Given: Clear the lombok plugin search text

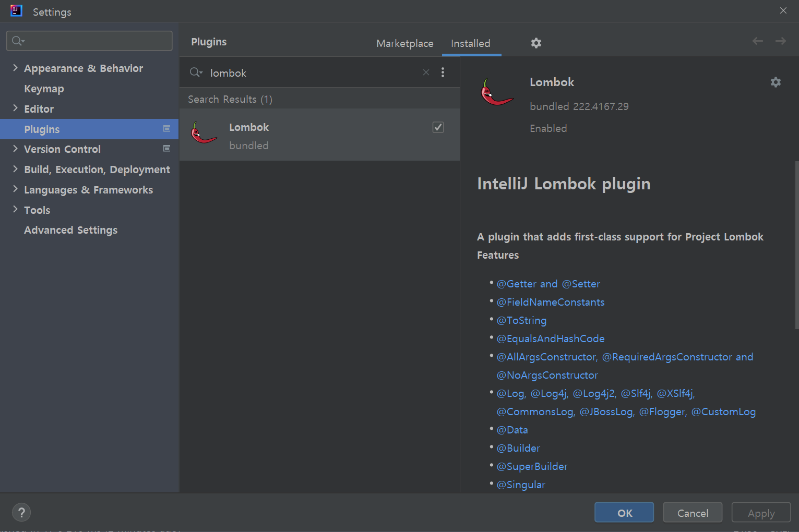Looking at the screenshot, I should tap(426, 72).
